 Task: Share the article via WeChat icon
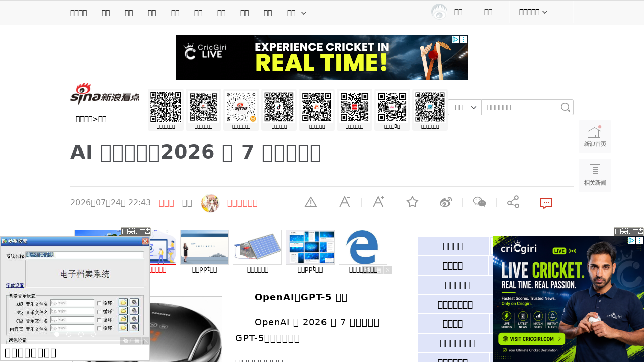point(479,202)
